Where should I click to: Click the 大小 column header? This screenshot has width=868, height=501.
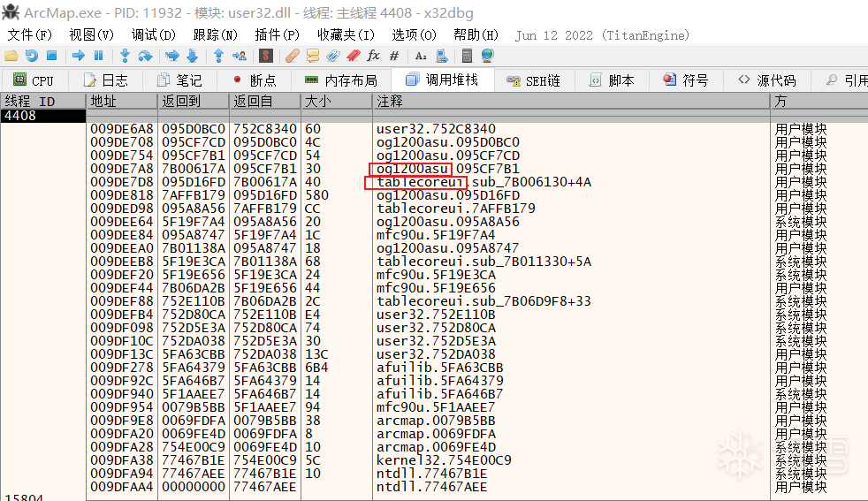click(x=337, y=102)
